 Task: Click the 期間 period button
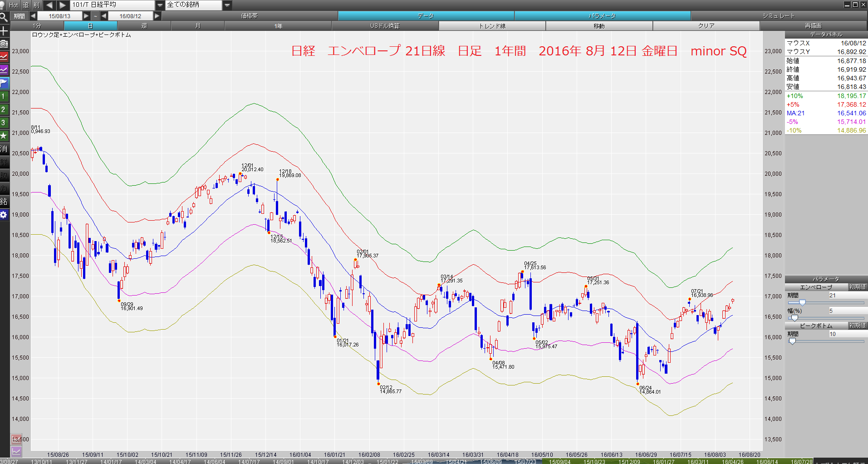pyautogui.click(x=20, y=16)
